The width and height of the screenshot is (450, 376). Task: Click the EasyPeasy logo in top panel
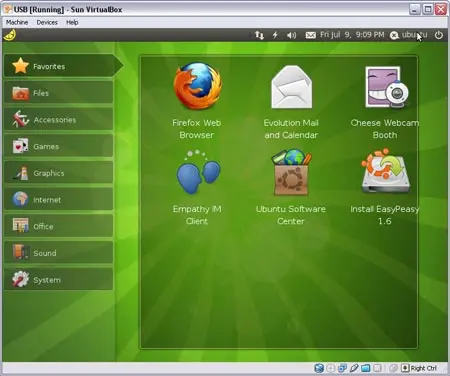[10, 35]
